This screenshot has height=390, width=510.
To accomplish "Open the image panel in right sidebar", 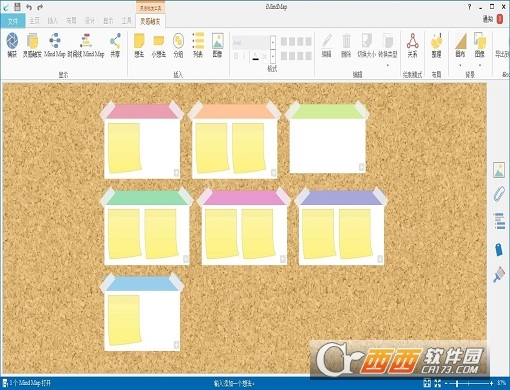I will coord(499,170).
